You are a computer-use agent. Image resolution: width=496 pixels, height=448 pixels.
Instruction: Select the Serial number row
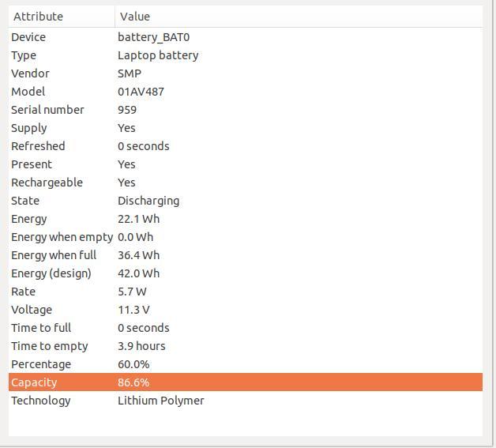point(246,110)
